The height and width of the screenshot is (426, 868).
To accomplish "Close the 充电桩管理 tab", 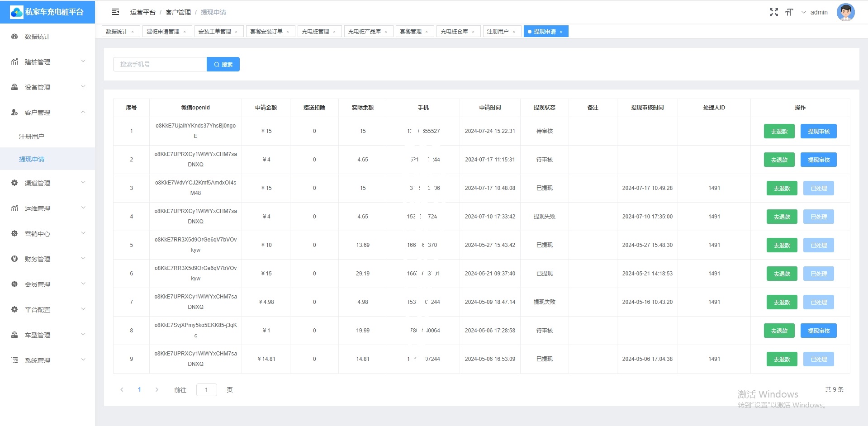I will [x=334, y=32].
